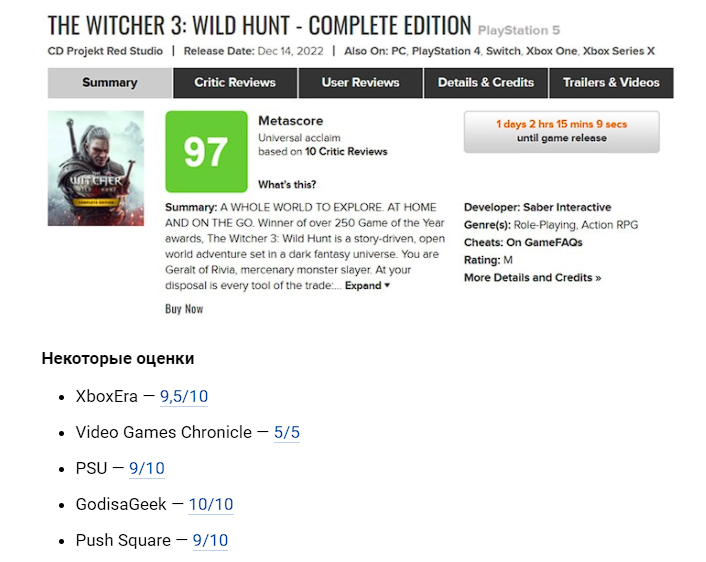The image size is (706, 562).
Task: Click the Witcher 3 cover thumbnail
Action: click(x=96, y=168)
